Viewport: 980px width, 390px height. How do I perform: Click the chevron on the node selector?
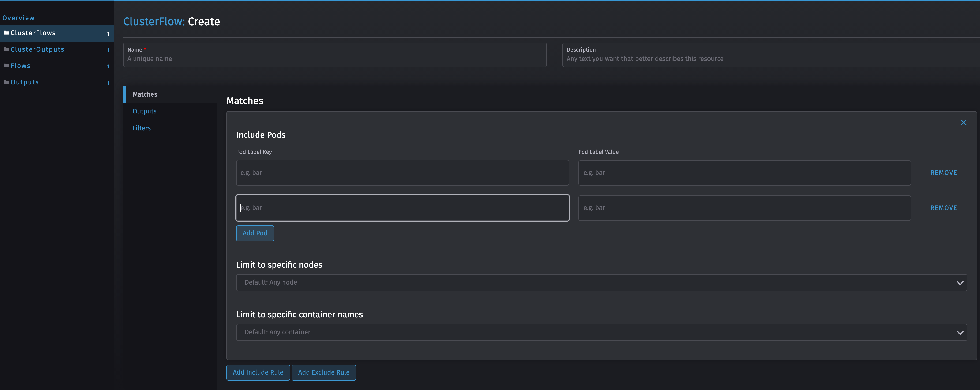(x=961, y=282)
